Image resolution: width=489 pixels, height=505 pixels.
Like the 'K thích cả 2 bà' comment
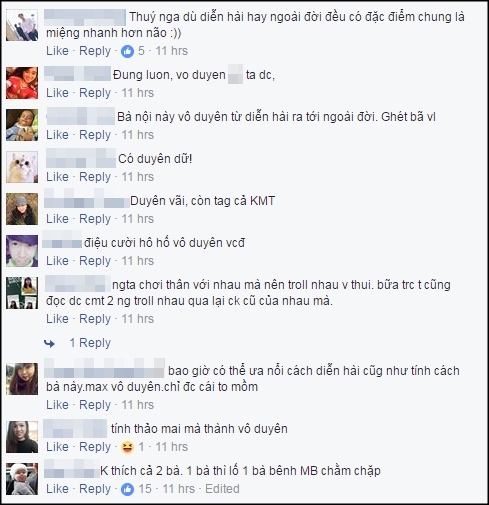tap(57, 489)
